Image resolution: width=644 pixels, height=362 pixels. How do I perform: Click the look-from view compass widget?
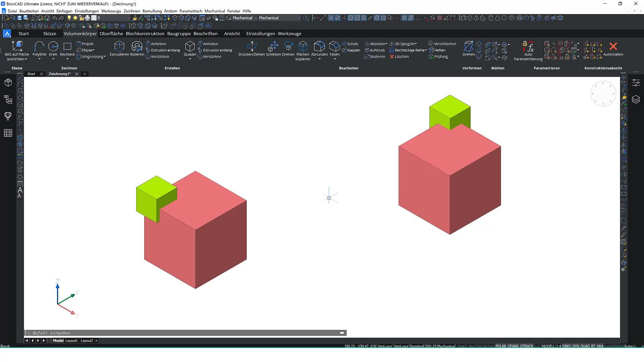pyautogui.click(x=603, y=94)
